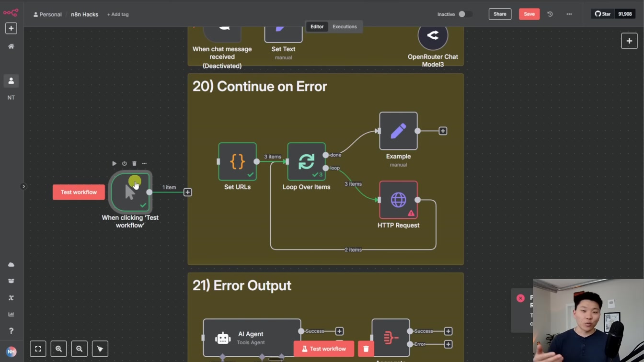
Task: Click plus on Aggregate Error output
Action: 448,344
